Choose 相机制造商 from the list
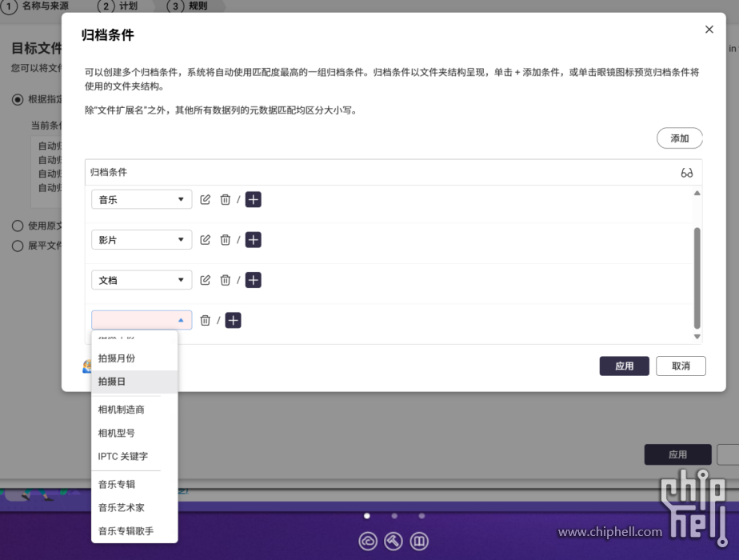 click(x=134, y=410)
